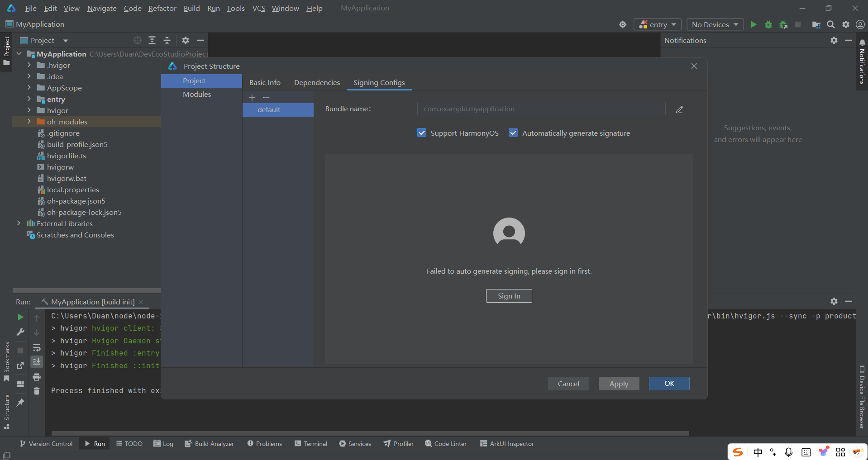
Task: Switch to the Dependencies tab
Action: [x=317, y=82]
